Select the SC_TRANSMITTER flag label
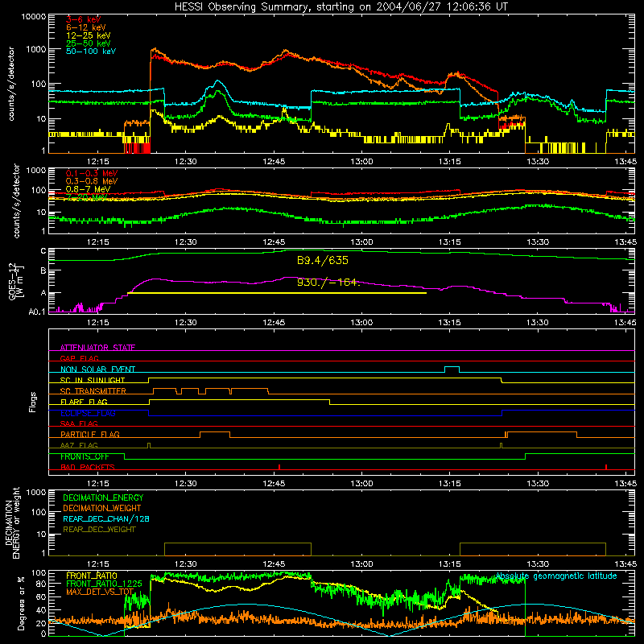The width and height of the screenshot is (644, 644). 93,390
